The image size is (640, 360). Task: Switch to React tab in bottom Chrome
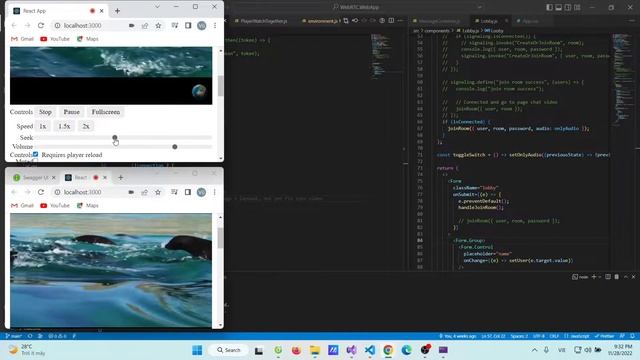(86, 178)
